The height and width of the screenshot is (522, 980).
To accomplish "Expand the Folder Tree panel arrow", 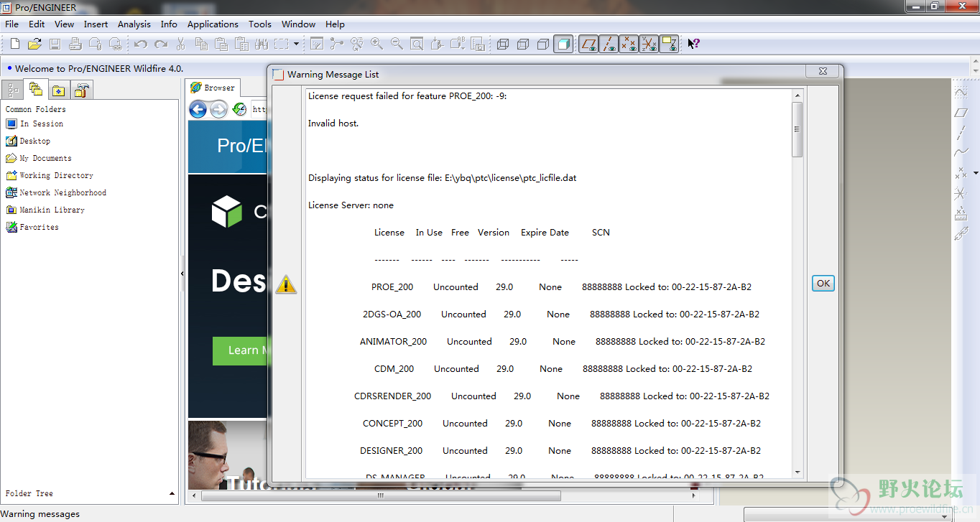I will point(172,493).
